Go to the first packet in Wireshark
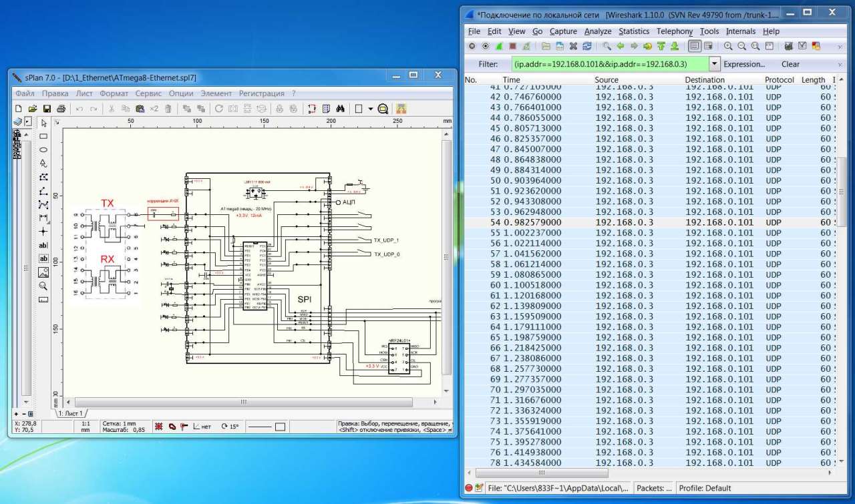This screenshot has width=855, height=504. [x=661, y=46]
